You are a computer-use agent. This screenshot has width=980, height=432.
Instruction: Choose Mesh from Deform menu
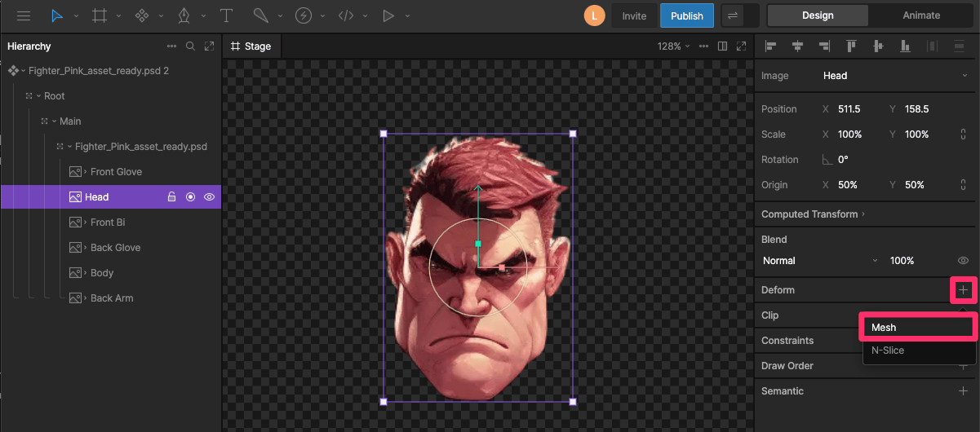pyautogui.click(x=919, y=328)
